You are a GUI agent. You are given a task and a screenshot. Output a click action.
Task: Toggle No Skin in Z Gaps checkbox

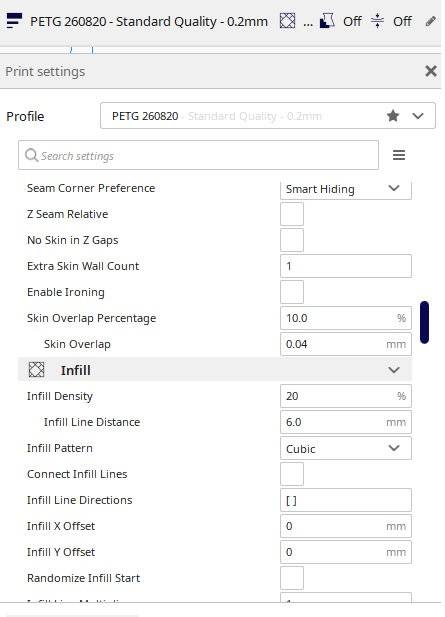point(292,240)
